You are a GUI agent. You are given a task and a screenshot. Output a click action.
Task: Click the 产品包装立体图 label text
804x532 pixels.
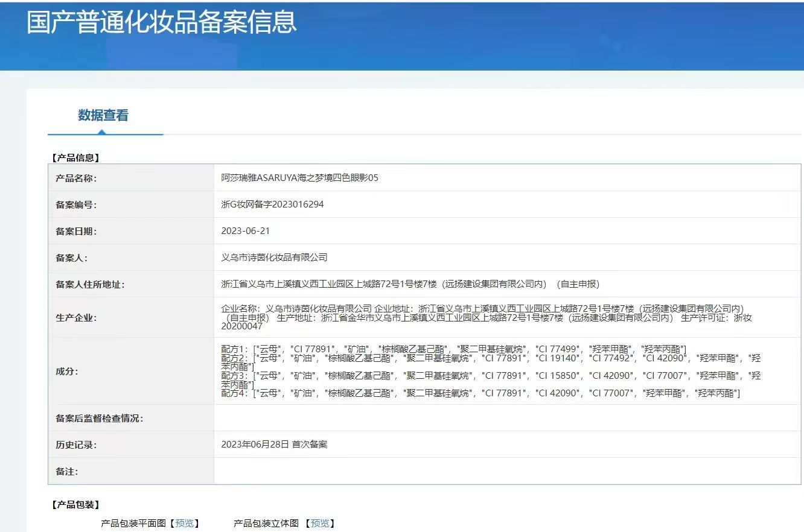click(266, 524)
